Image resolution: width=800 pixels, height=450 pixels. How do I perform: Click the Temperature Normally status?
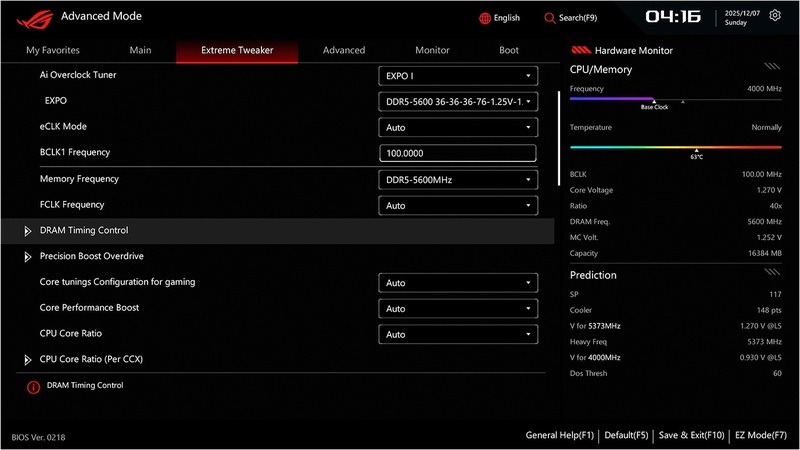[766, 128]
